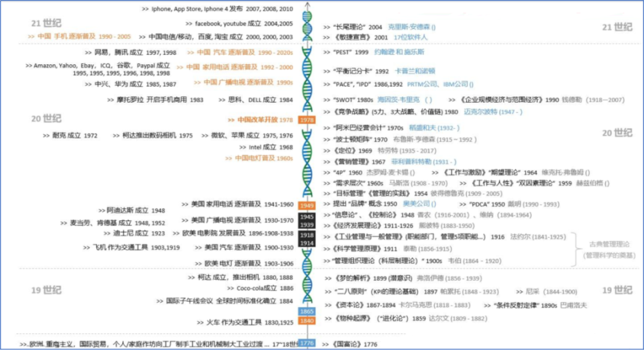Click the orange 1978 timeline marker
This screenshot has width=644, height=350.
[x=307, y=120]
